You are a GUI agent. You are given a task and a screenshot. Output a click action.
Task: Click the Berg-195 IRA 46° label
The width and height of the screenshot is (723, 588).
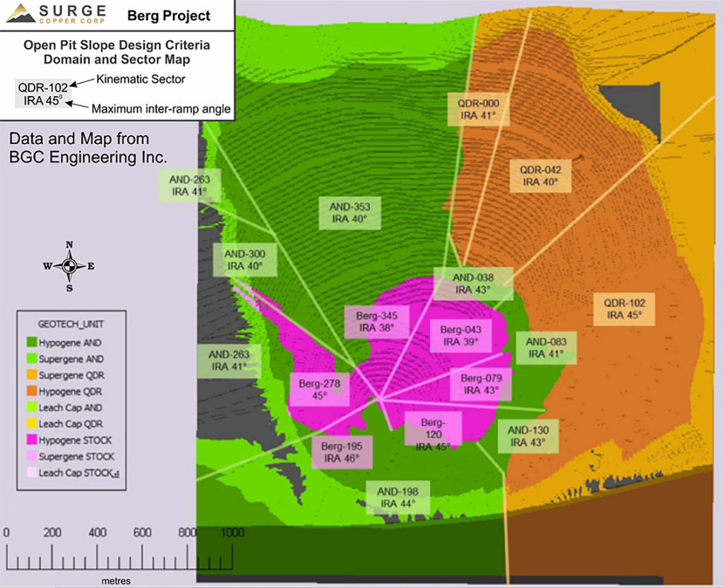pos(342,452)
